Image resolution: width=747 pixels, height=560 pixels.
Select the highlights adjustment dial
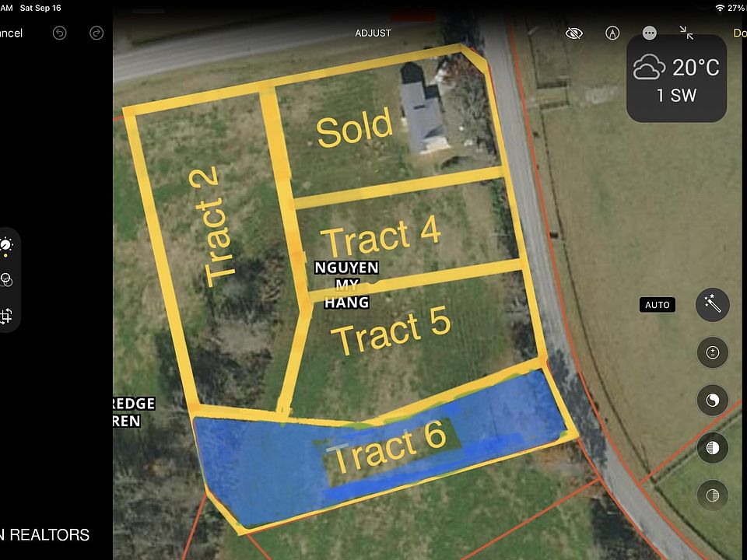pyautogui.click(x=713, y=448)
